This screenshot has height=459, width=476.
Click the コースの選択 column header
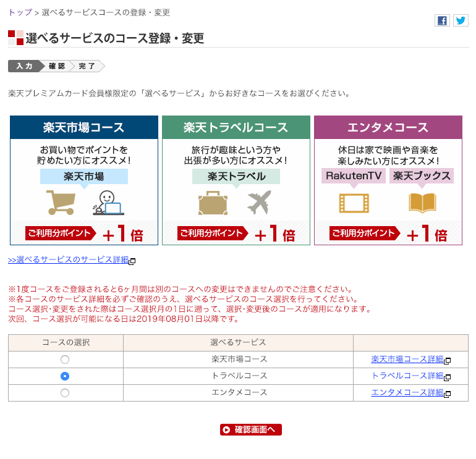tap(66, 343)
